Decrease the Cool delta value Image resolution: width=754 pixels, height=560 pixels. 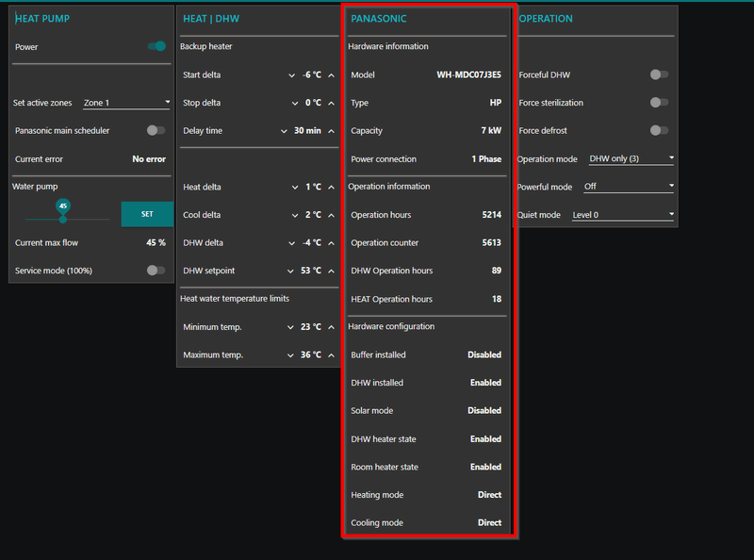pyautogui.click(x=295, y=216)
